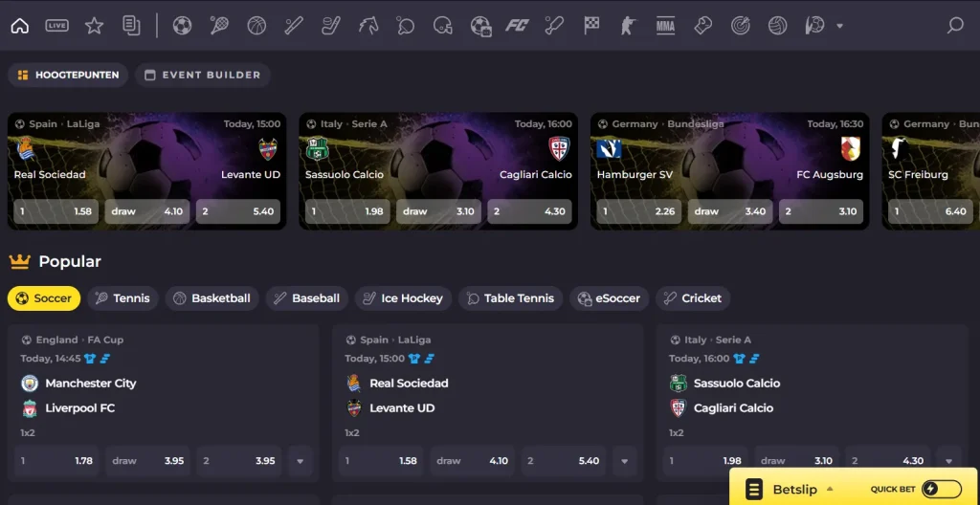Viewport: 980px width, 505px height.
Task: Select Motorsport checkered flag icon
Action: coord(591,26)
